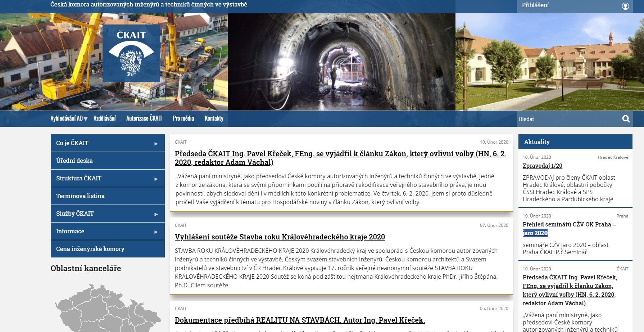Viewport: 644px width, 332px height.
Task: Click the Praha region tag in Aktuality
Action: click(622, 216)
